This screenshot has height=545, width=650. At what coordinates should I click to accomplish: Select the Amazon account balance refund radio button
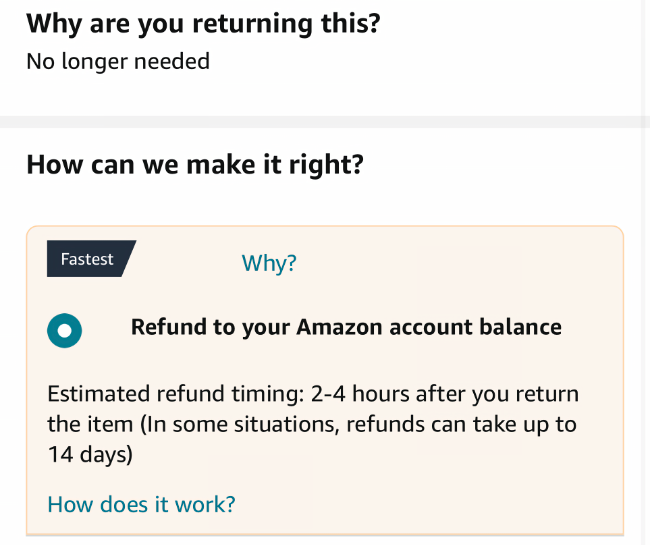tap(64, 329)
